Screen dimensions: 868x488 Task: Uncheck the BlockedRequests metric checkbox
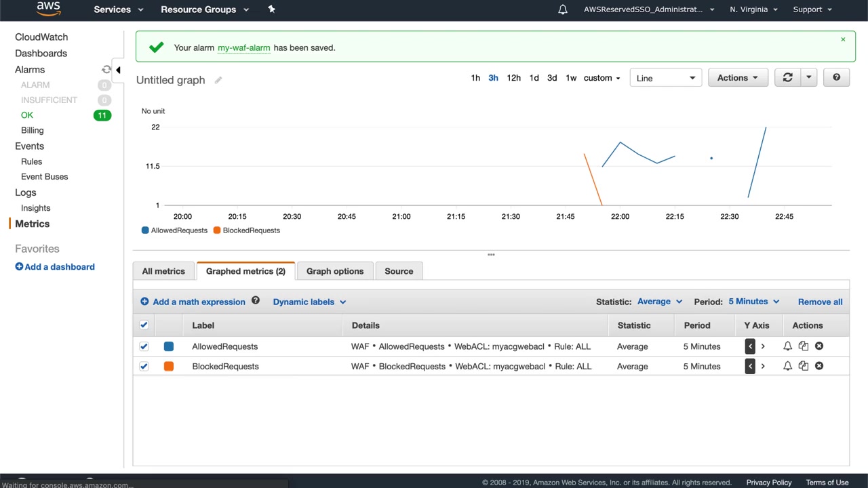pyautogui.click(x=144, y=366)
